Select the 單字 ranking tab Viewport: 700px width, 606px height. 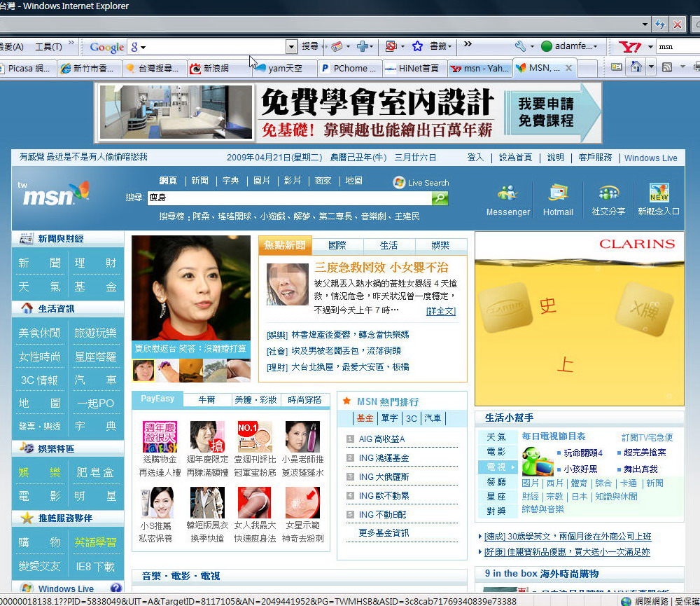point(389,418)
